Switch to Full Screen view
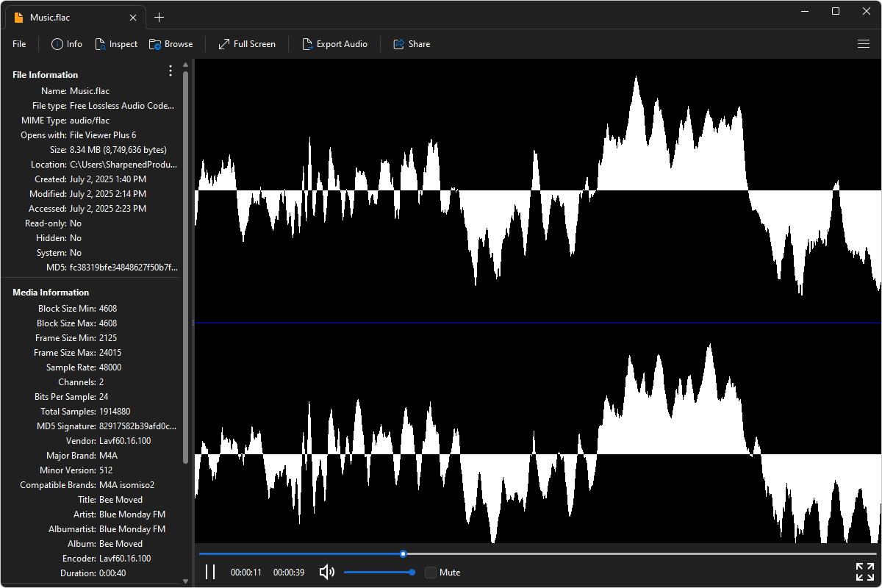 (247, 44)
